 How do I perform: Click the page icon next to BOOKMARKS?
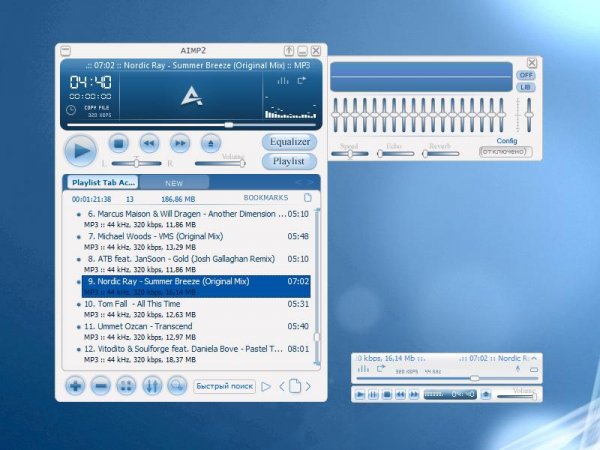(308, 198)
